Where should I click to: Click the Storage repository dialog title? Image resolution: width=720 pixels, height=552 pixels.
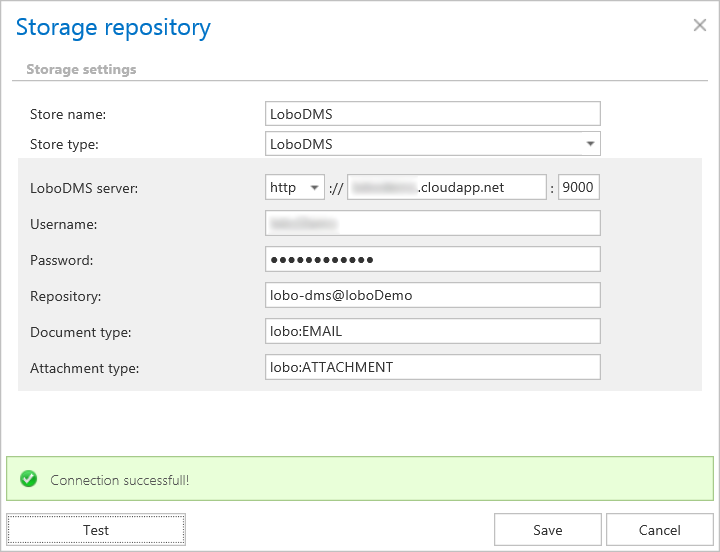point(113,27)
